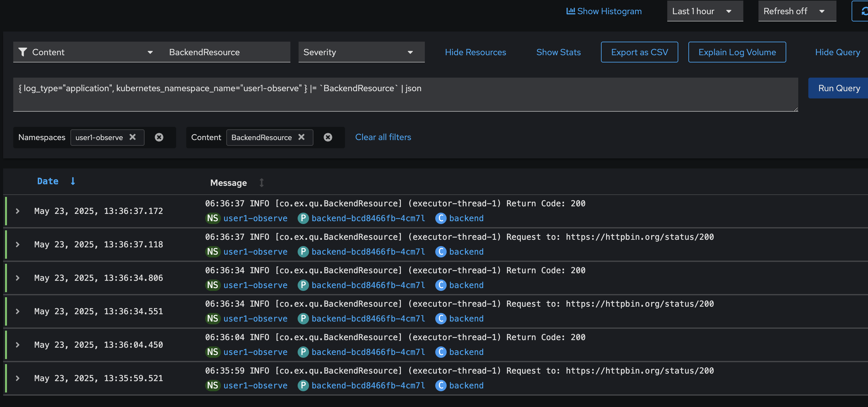Run the LogQL query
This screenshot has width=868, height=407.
[x=838, y=88]
